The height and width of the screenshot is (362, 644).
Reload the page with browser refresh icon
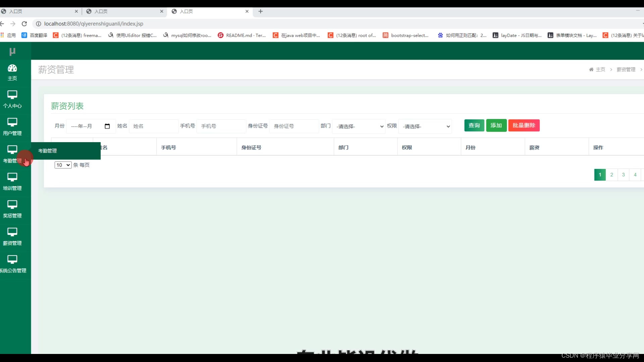[24, 24]
